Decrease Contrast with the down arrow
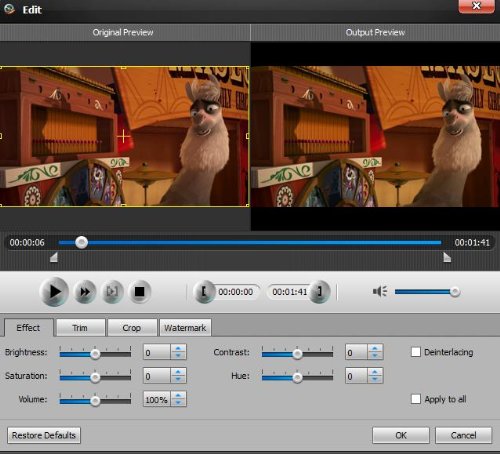Image resolution: width=500 pixels, height=454 pixels. 375,356
